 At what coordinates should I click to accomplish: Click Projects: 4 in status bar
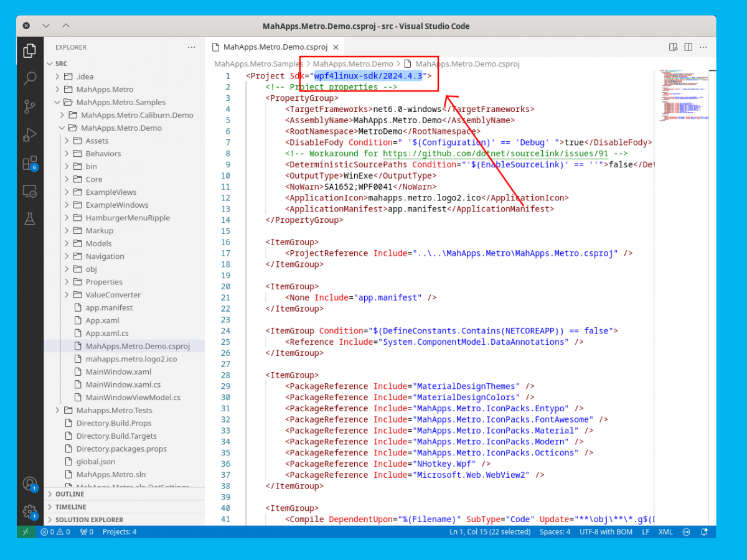120,532
